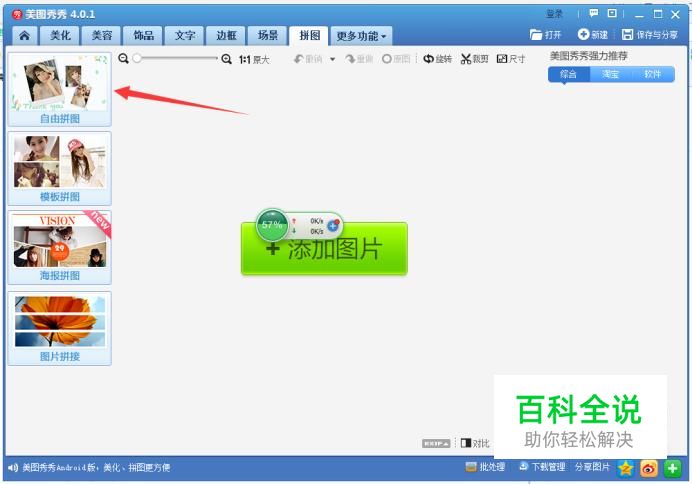Expand the 更多功能 dropdown
The image size is (692, 484).
coord(361,36)
